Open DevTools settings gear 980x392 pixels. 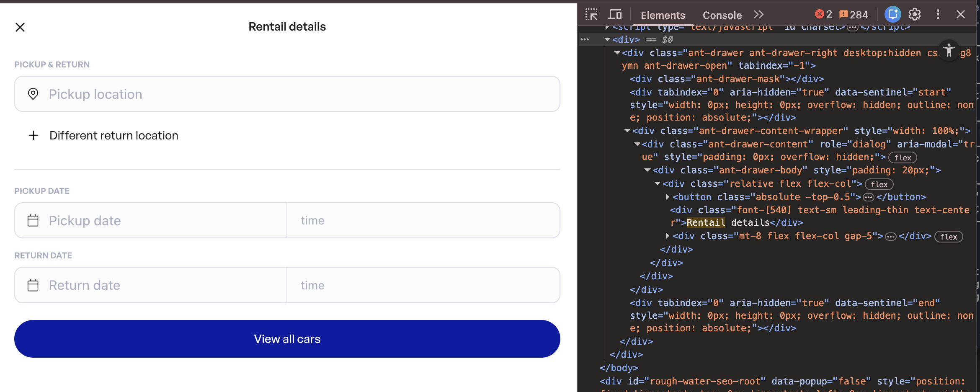(915, 14)
